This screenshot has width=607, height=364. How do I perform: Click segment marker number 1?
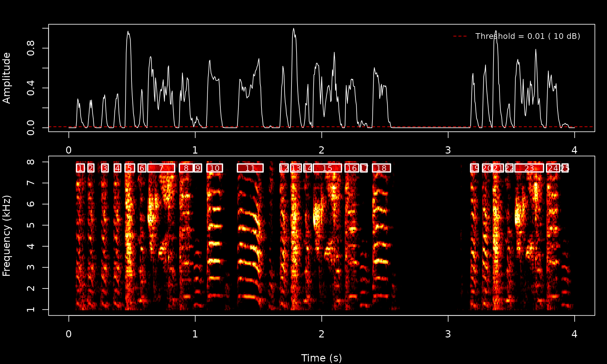pyautogui.click(x=81, y=168)
